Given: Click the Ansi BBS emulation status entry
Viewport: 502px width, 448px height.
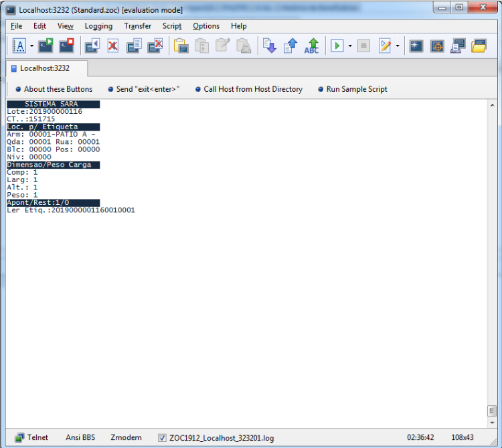Looking at the screenshot, I should (80, 437).
